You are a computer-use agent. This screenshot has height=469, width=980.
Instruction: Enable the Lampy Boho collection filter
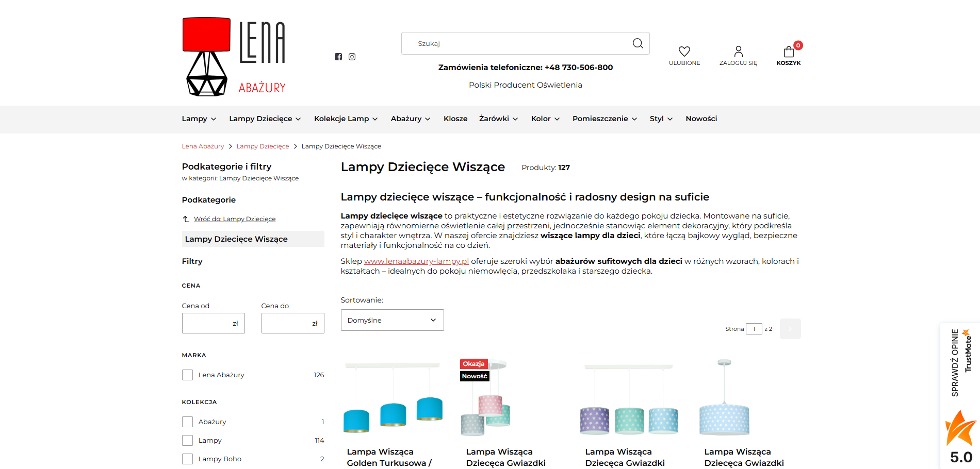[187, 459]
